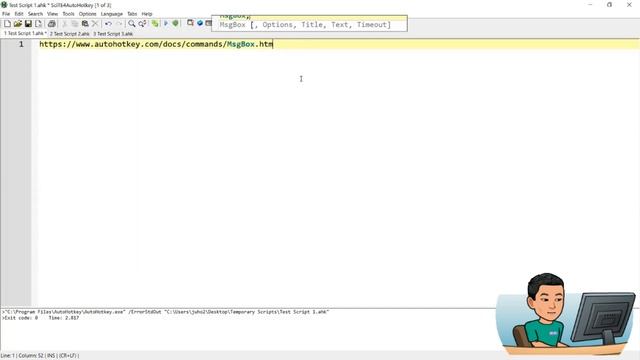Click the Redo arrow icon
Image resolution: width=640 pixels, height=360 pixels.
(x=119, y=24)
